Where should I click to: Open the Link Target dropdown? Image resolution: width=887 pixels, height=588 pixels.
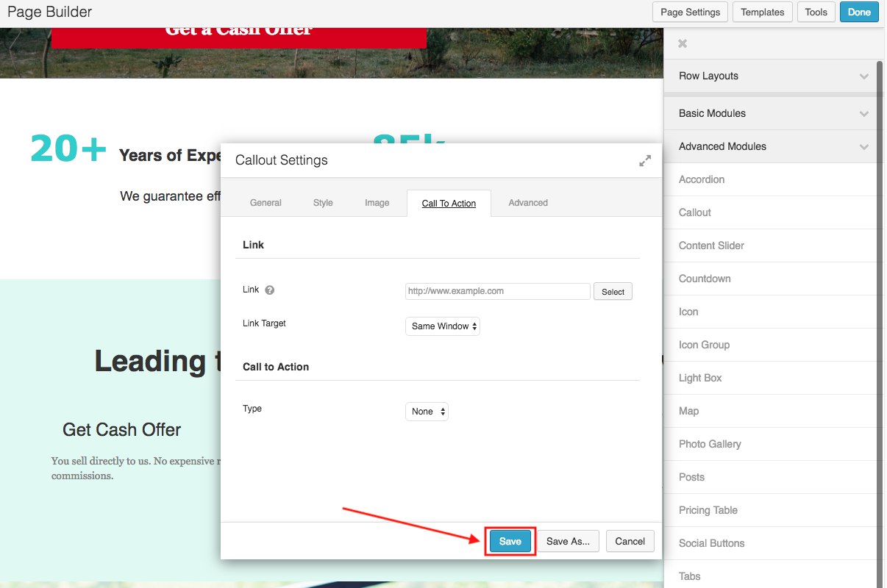pos(443,326)
